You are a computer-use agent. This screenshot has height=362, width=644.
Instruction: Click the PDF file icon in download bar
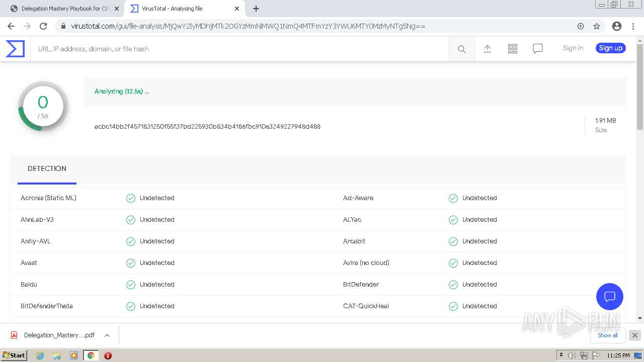pyautogui.click(x=15, y=335)
